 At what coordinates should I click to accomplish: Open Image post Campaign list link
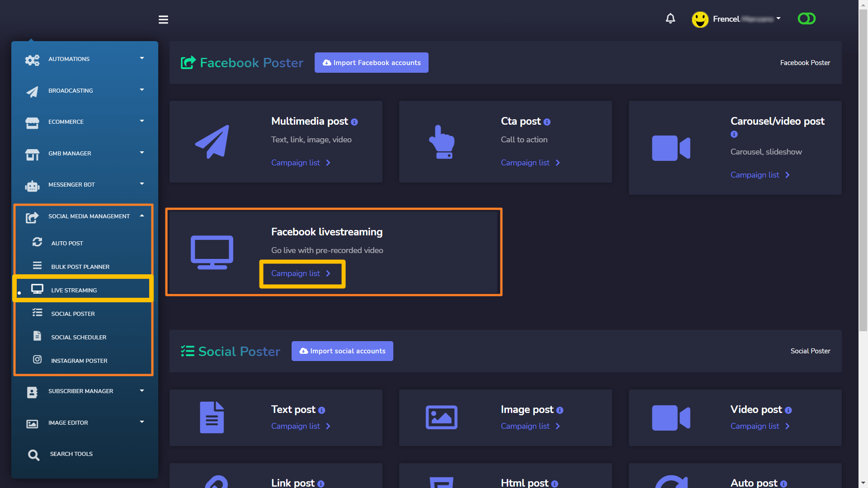(530, 426)
